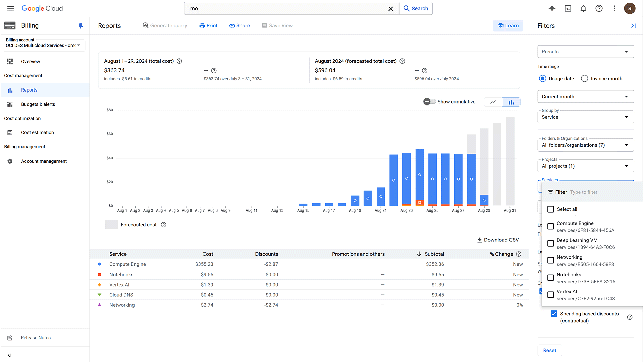Collapse the Filters panel with the arrow icon
This screenshot has width=644, height=362.
point(633,25)
